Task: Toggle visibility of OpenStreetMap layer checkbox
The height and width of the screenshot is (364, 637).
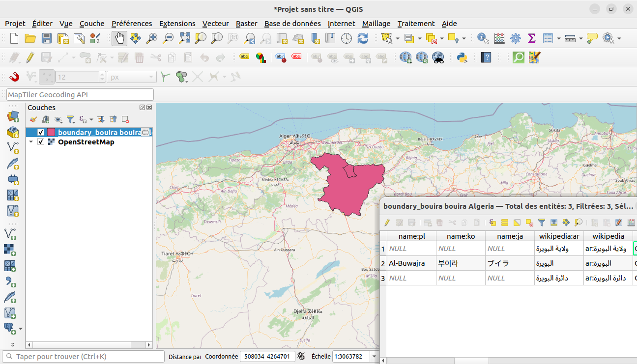Action: click(x=41, y=142)
